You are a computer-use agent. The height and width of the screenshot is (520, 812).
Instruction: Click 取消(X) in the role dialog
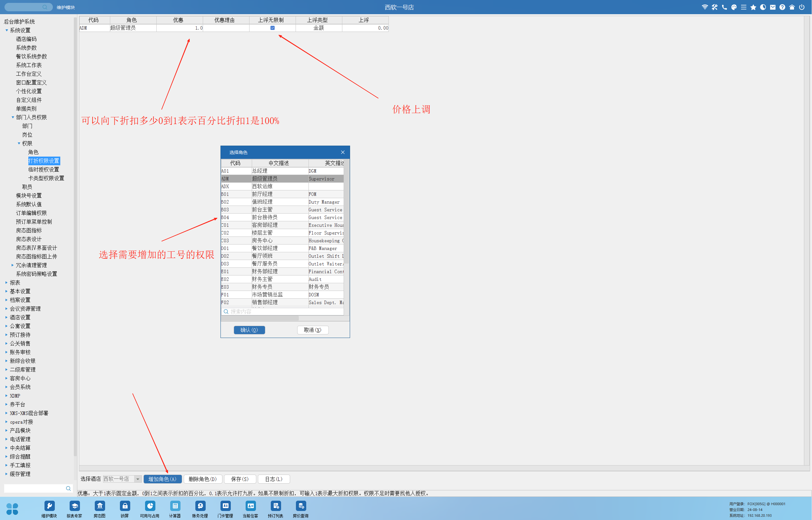click(313, 330)
